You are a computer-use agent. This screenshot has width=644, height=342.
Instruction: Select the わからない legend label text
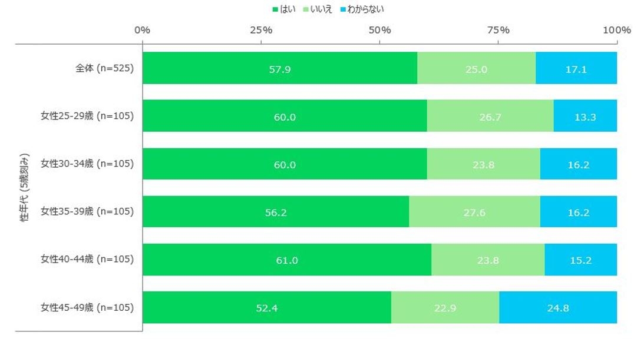[366, 9]
